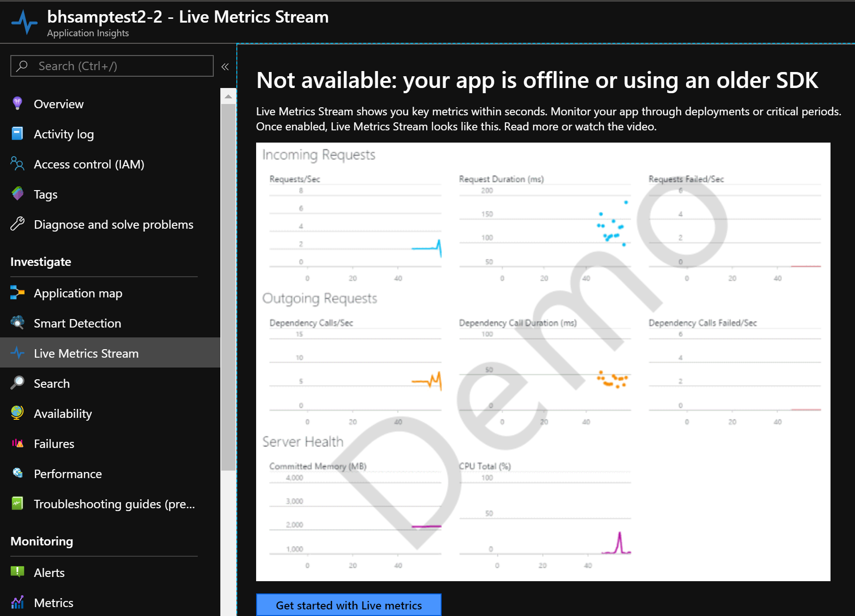Click the 'Application Insights' subtitle text

(x=88, y=33)
